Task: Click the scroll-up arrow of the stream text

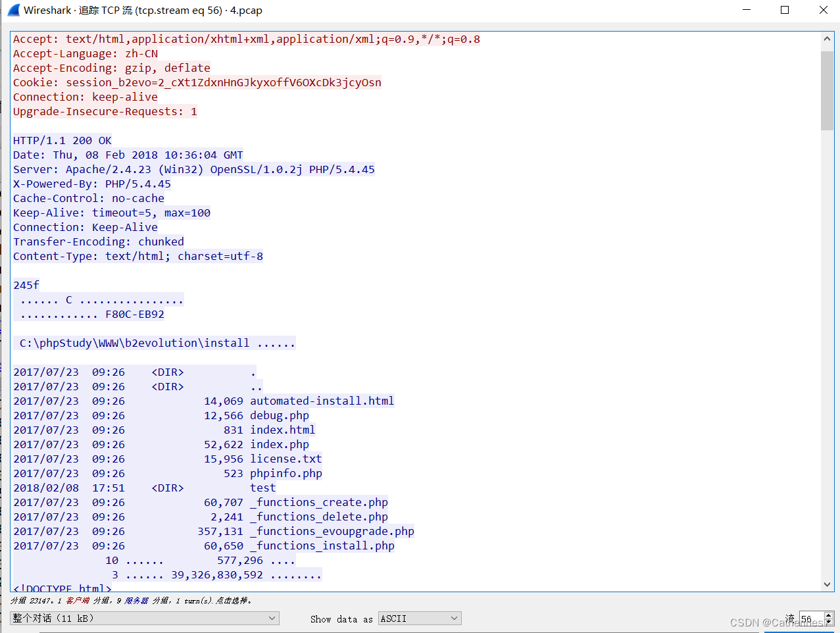Action: [x=827, y=39]
